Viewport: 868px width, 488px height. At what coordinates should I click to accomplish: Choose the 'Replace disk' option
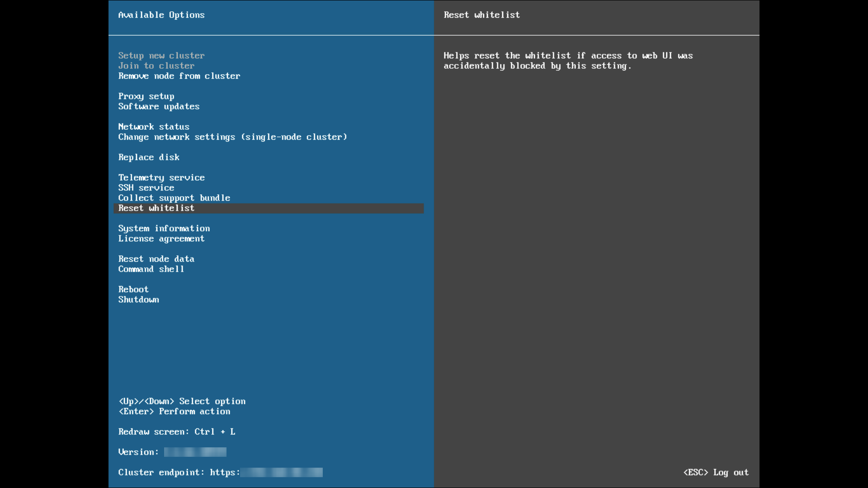point(149,157)
